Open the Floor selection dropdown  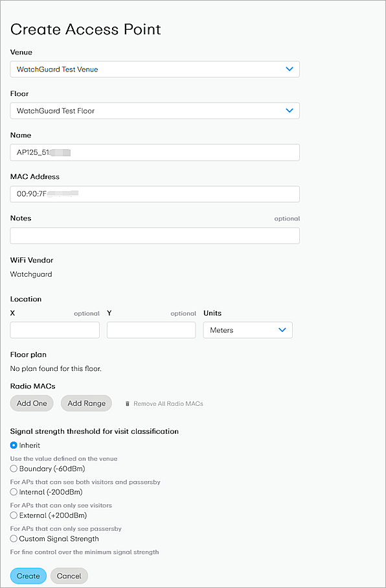[x=154, y=110]
